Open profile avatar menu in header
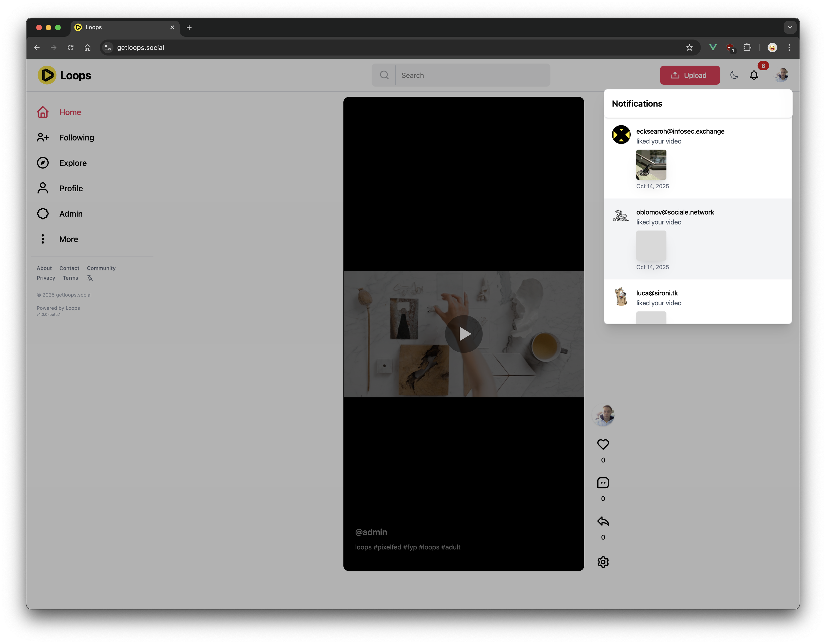This screenshot has width=826, height=644. (781, 75)
